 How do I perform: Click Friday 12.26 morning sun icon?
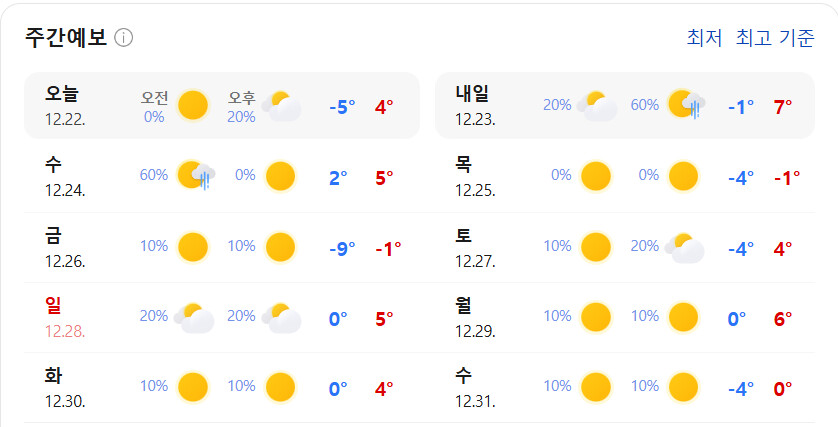click(192, 247)
